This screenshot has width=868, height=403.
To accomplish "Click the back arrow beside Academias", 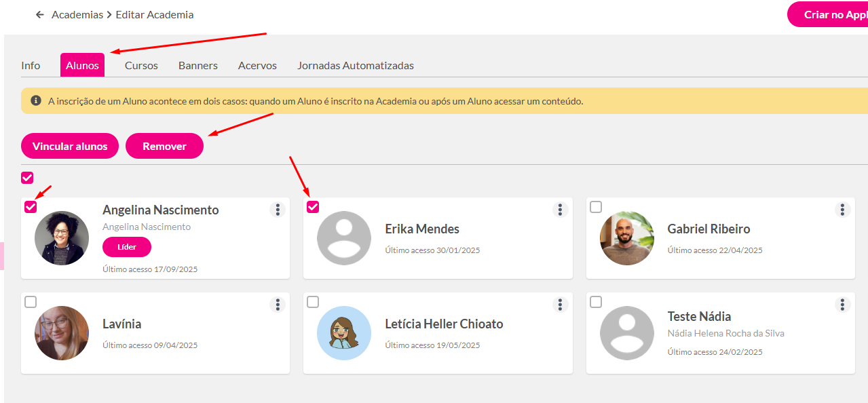I will 40,14.
